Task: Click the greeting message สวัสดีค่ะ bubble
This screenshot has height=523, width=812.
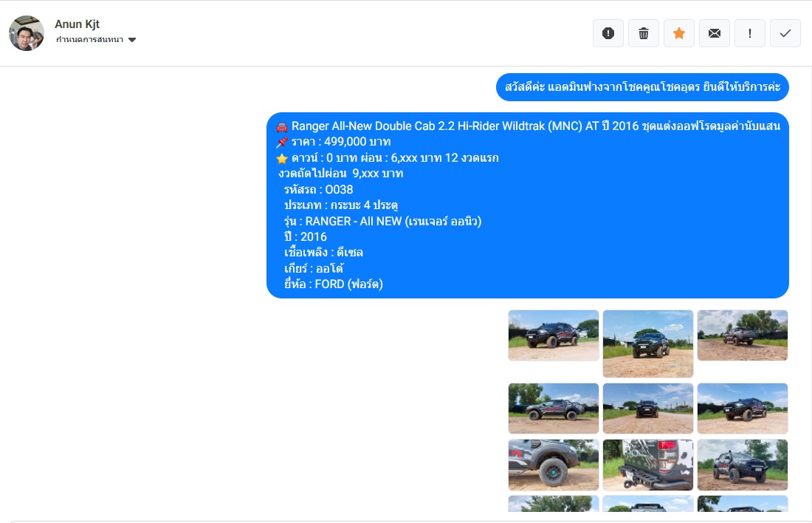Action: (x=642, y=87)
